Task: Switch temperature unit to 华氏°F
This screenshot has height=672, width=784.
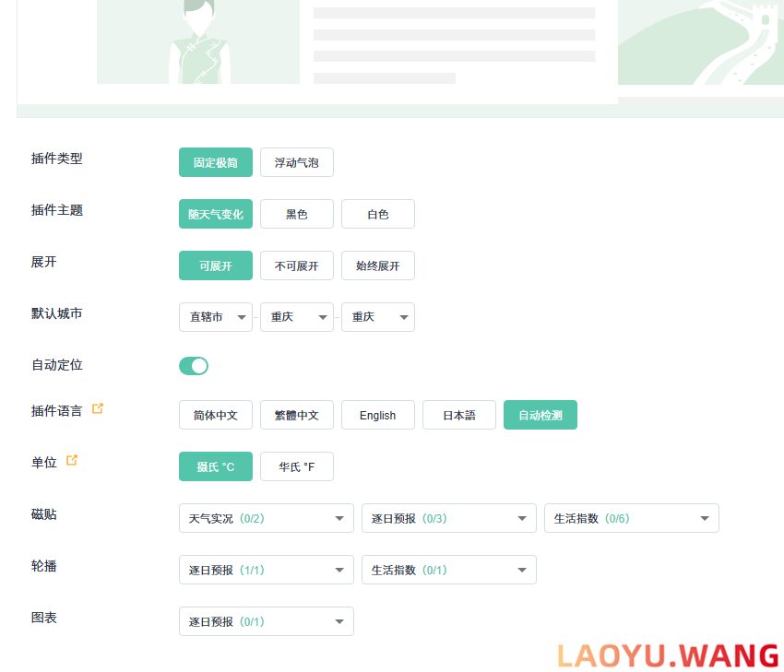Action: click(x=297, y=466)
